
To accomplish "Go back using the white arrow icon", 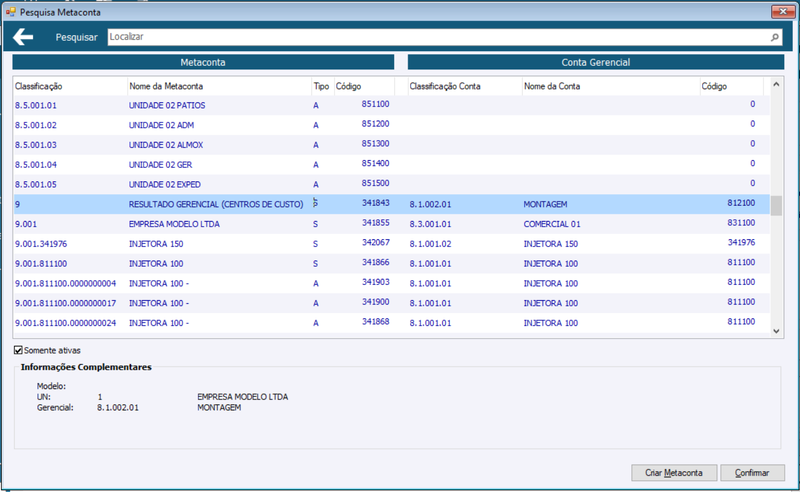I will click(23, 37).
